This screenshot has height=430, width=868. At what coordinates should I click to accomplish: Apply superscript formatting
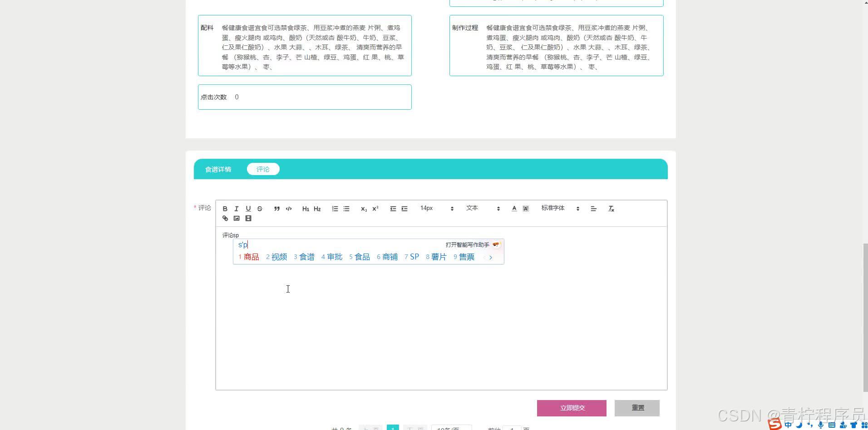[375, 209]
